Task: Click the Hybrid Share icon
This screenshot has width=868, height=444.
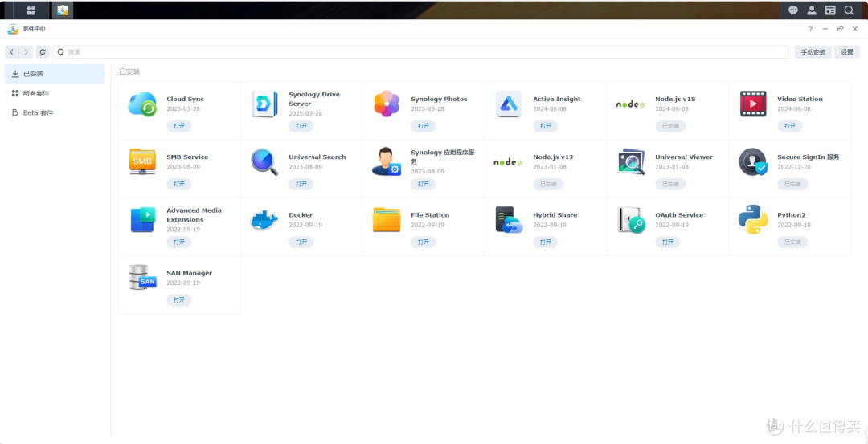Action: 509,219
